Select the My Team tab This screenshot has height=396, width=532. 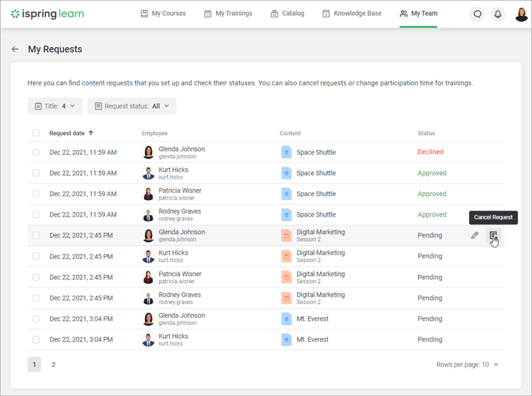point(418,14)
